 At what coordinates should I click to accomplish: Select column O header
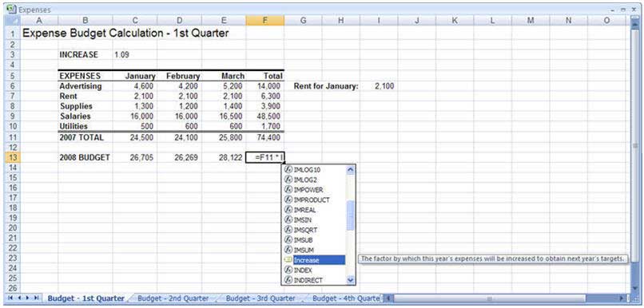tap(606, 21)
